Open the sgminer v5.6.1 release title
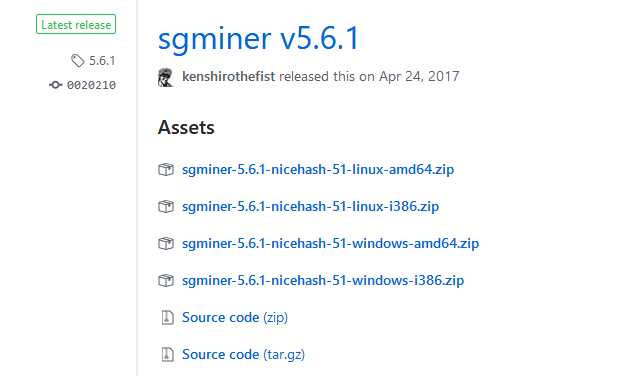Image resolution: width=618 pixels, height=376 pixels. point(259,38)
